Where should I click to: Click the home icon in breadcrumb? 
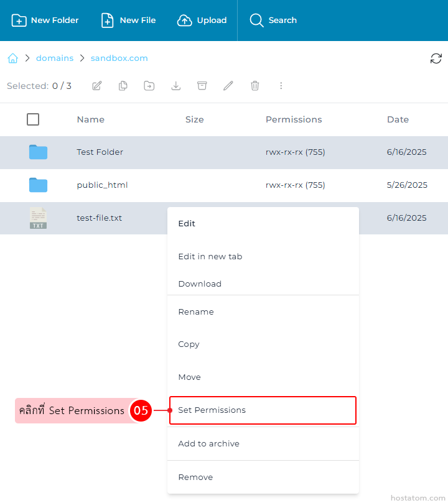[x=12, y=58]
